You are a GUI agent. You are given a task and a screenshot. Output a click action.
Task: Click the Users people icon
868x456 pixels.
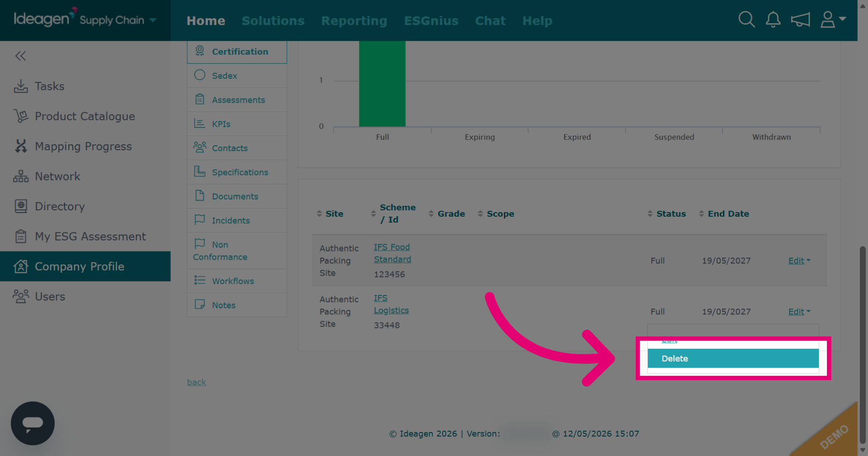(x=21, y=296)
